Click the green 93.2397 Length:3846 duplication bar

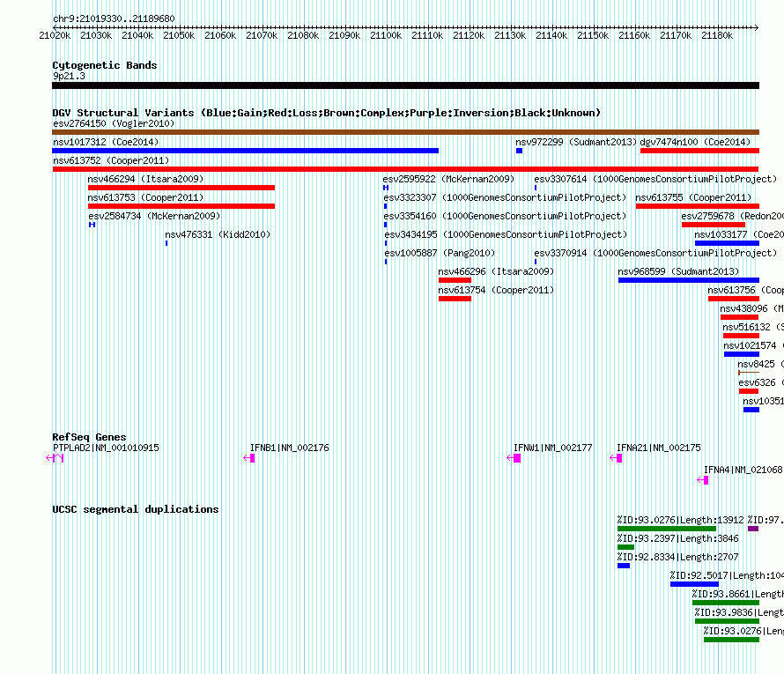(626, 547)
